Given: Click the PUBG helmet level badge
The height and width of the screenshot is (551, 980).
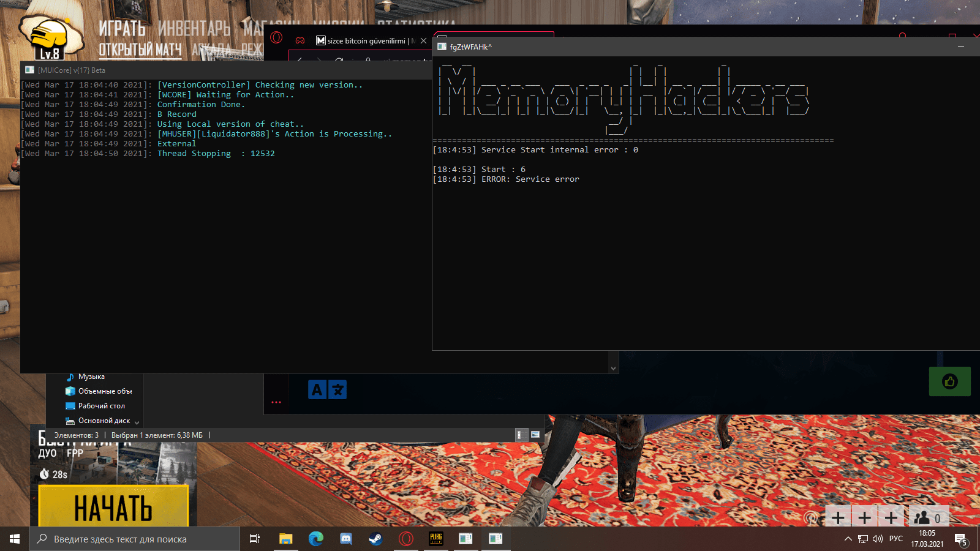Looking at the screenshot, I should pyautogui.click(x=50, y=39).
